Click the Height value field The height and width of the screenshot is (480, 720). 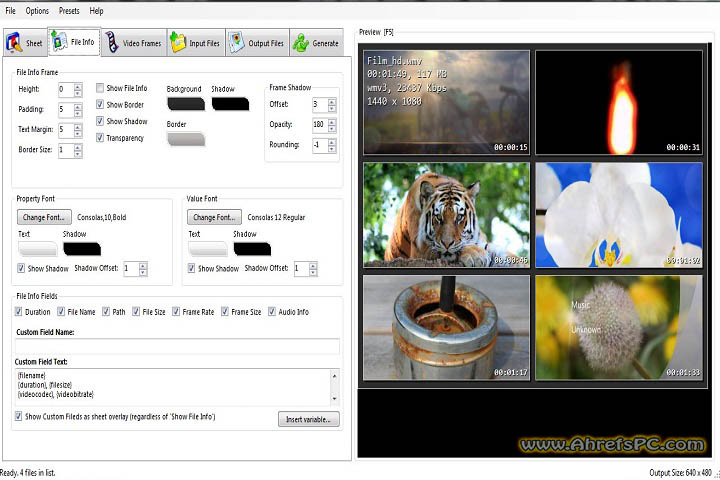tap(66, 90)
